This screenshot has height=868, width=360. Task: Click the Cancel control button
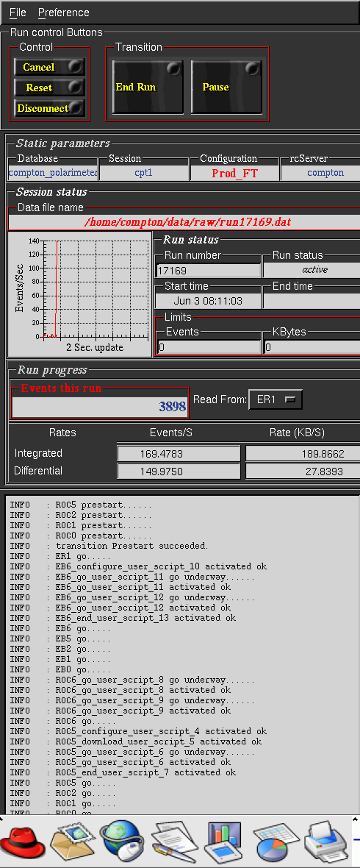(49, 67)
